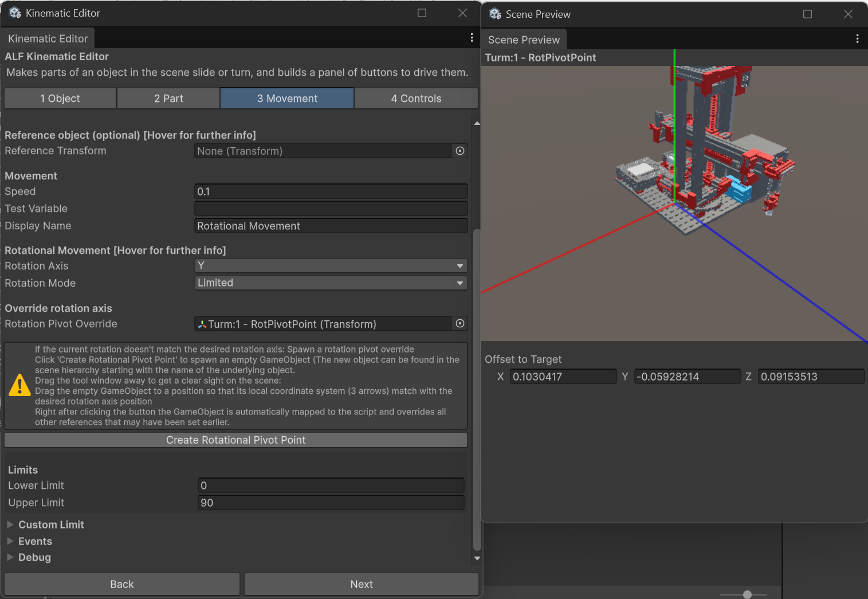Image resolution: width=868 pixels, height=599 pixels.
Task: Click Create Rotational Pivot Point button
Action: pyautogui.click(x=236, y=440)
